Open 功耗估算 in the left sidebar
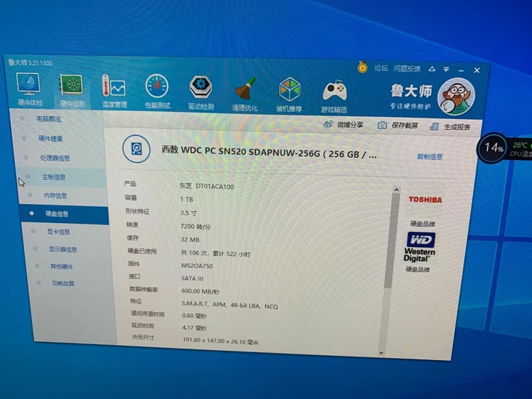532x399 pixels. pyautogui.click(x=62, y=284)
